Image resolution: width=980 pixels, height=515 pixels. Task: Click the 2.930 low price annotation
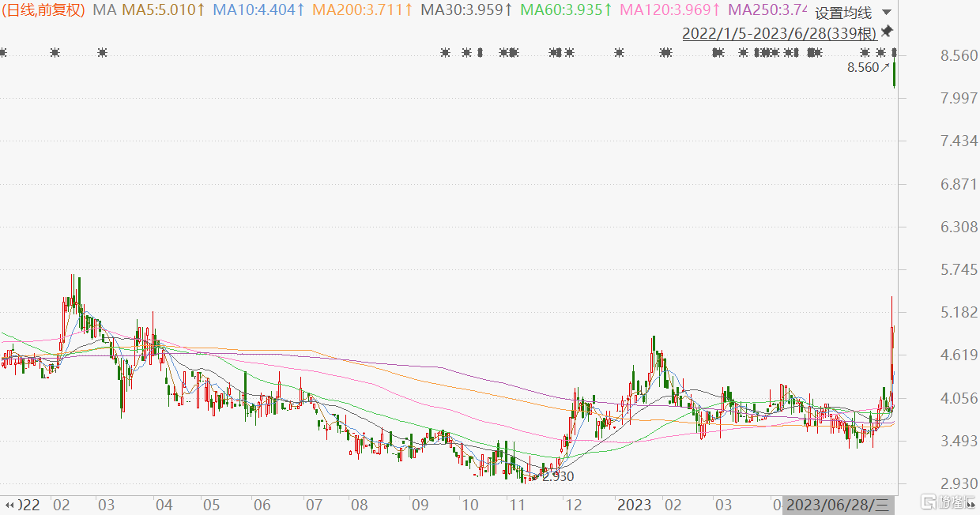click(558, 476)
